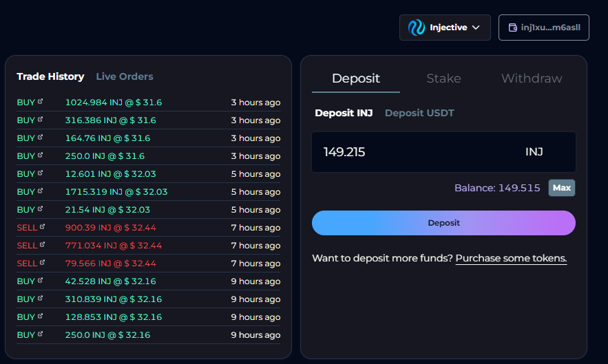The height and width of the screenshot is (364, 608).
Task: Open the Stake tab
Action: pos(443,78)
